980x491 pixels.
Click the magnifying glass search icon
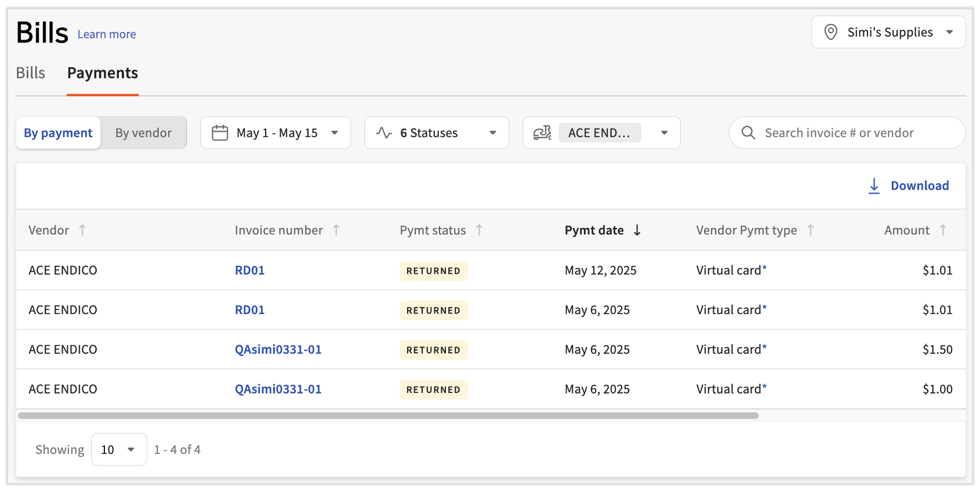tap(748, 133)
